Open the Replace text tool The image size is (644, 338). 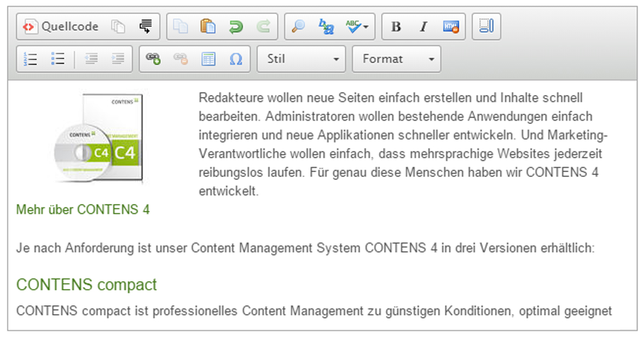[326, 27]
